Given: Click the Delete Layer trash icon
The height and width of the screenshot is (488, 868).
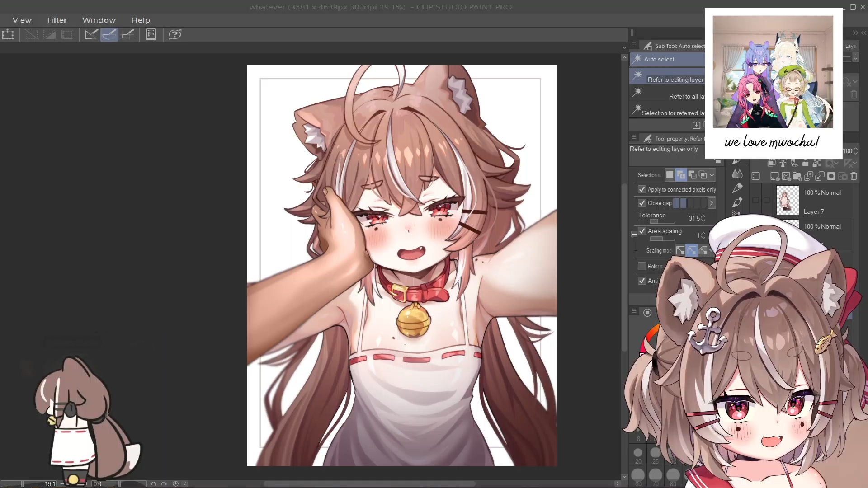Looking at the screenshot, I should (854, 176).
